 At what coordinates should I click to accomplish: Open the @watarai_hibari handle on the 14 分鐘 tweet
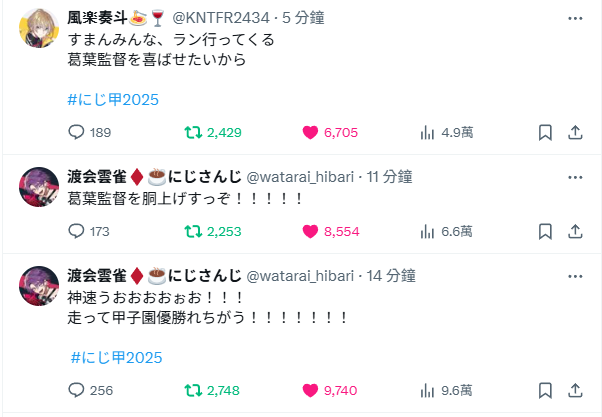coord(300,276)
